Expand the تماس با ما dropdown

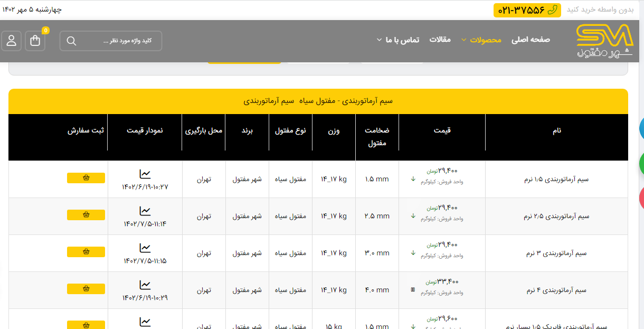(x=398, y=40)
